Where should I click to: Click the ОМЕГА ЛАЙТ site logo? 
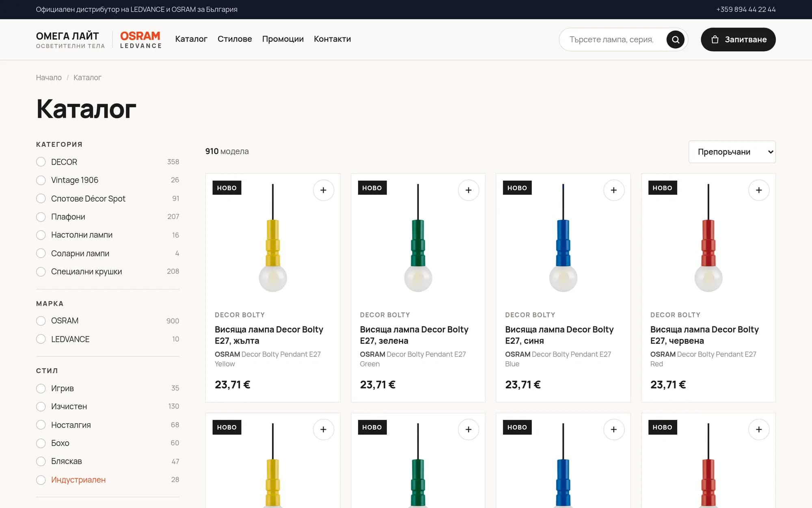pos(70,40)
